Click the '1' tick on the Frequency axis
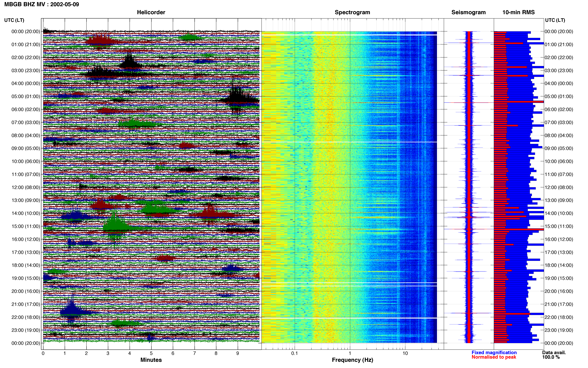Viewport: 588px width, 368px height. point(350,353)
